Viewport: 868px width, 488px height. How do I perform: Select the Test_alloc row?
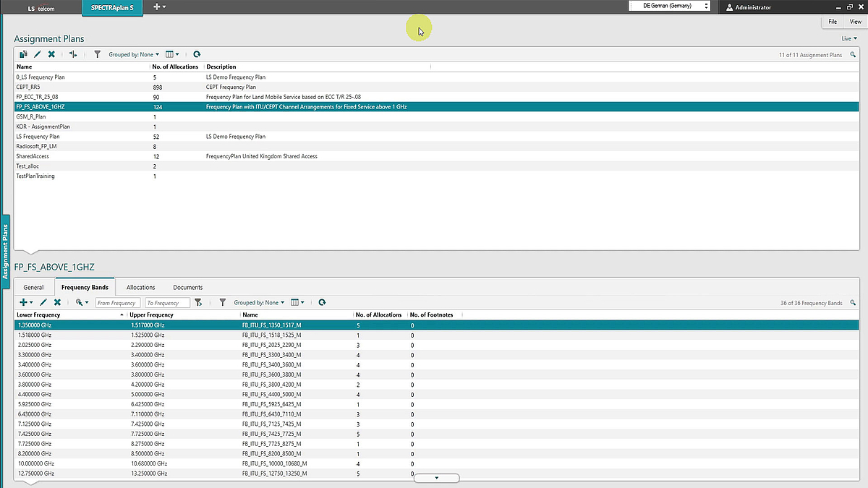pyautogui.click(x=436, y=166)
